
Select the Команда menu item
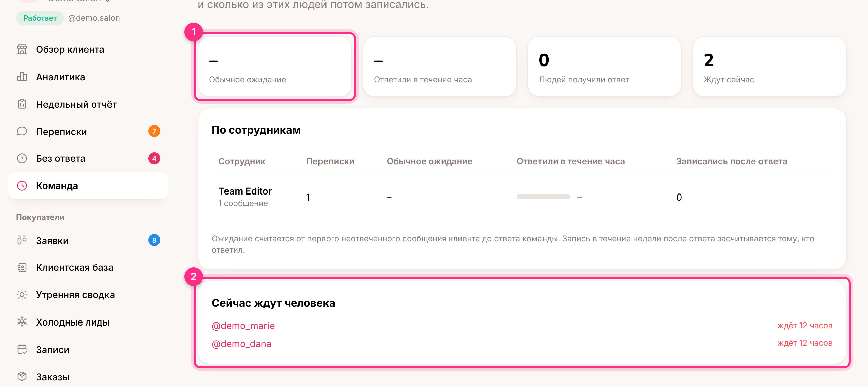click(x=88, y=185)
